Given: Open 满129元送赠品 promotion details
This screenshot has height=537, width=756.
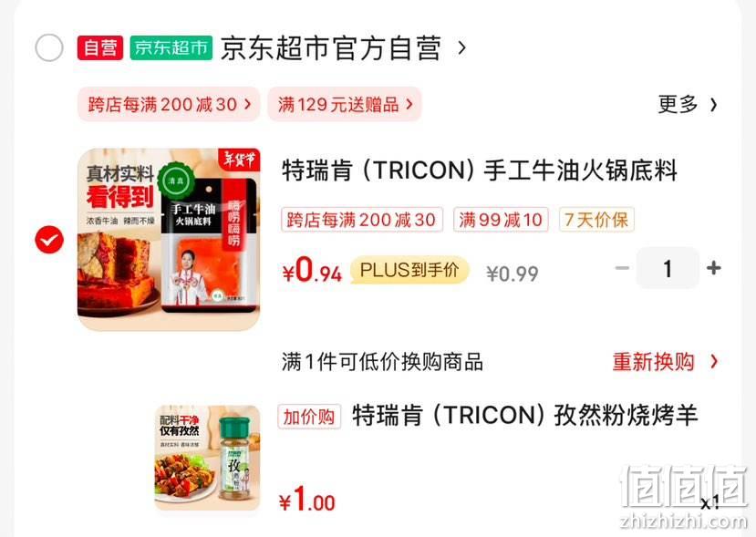Looking at the screenshot, I should click(x=345, y=104).
